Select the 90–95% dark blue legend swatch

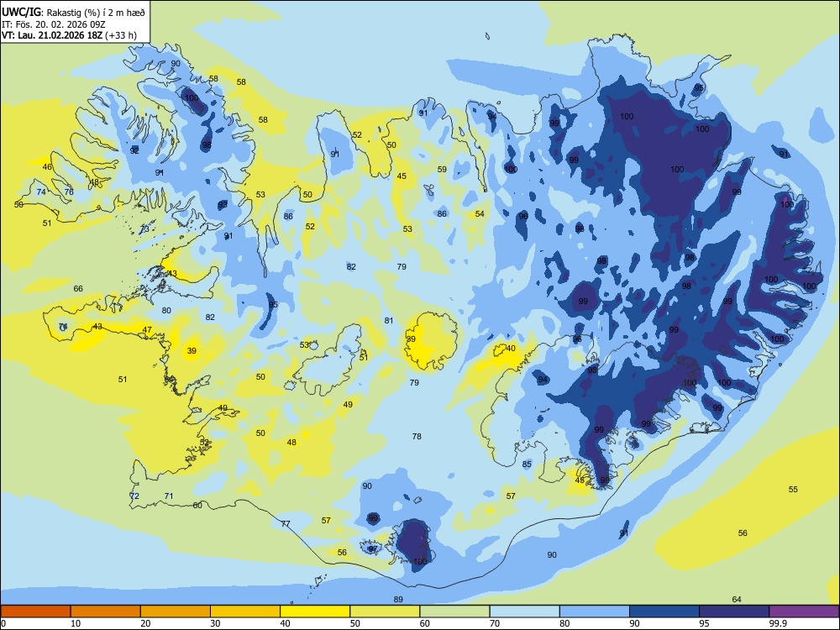point(664,612)
